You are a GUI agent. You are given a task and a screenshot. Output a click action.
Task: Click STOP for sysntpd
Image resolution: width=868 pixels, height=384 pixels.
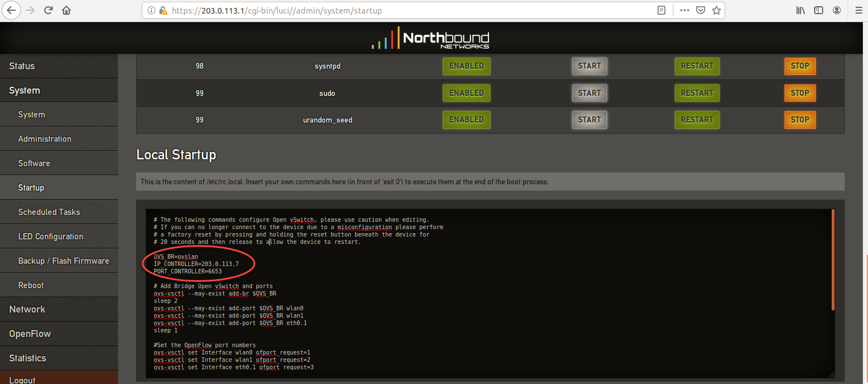tap(800, 66)
